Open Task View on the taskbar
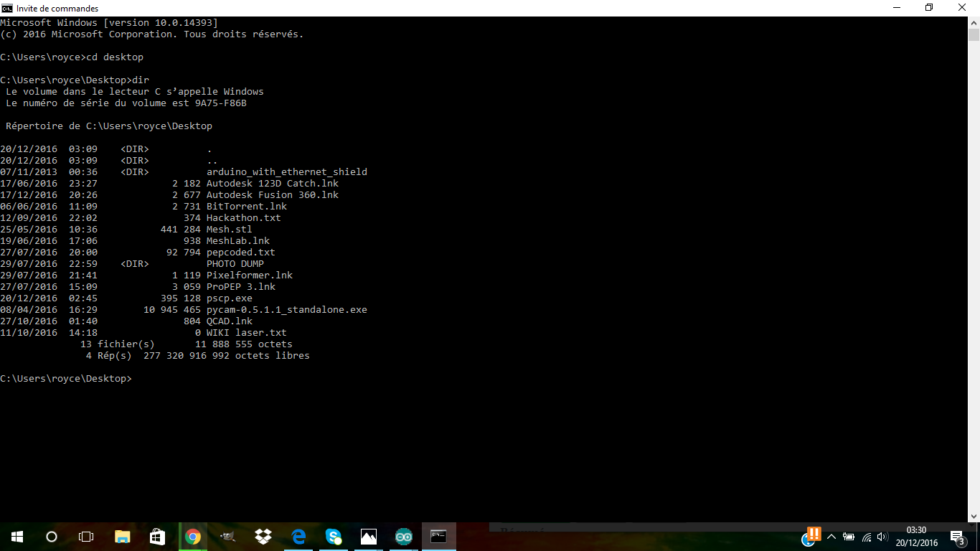980x551 pixels. (x=86, y=537)
